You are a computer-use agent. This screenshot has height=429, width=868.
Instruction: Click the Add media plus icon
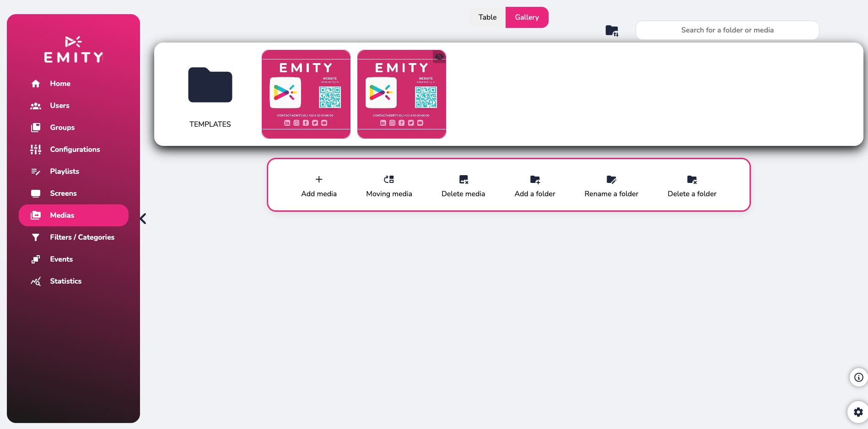[x=319, y=179]
